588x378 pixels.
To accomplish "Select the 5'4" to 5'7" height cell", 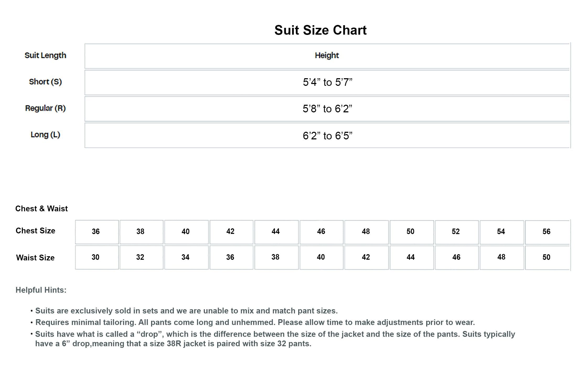I will [x=327, y=82].
